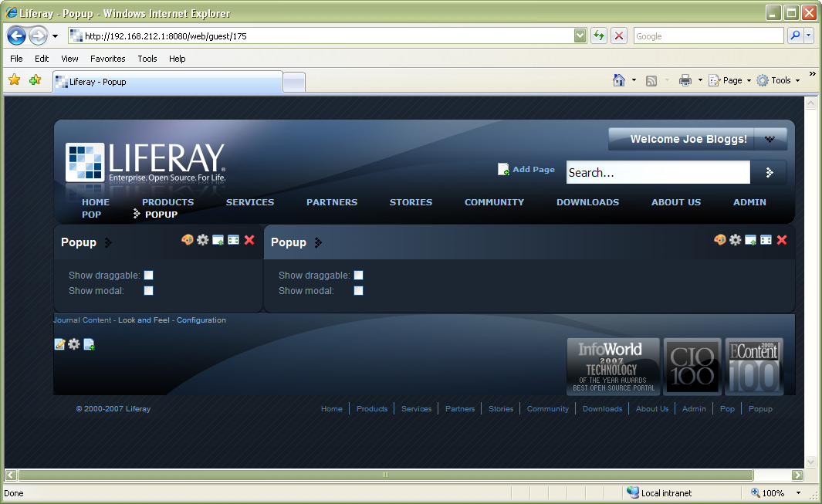Minimize the right Popup portlet
The image size is (822, 504).
751,240
